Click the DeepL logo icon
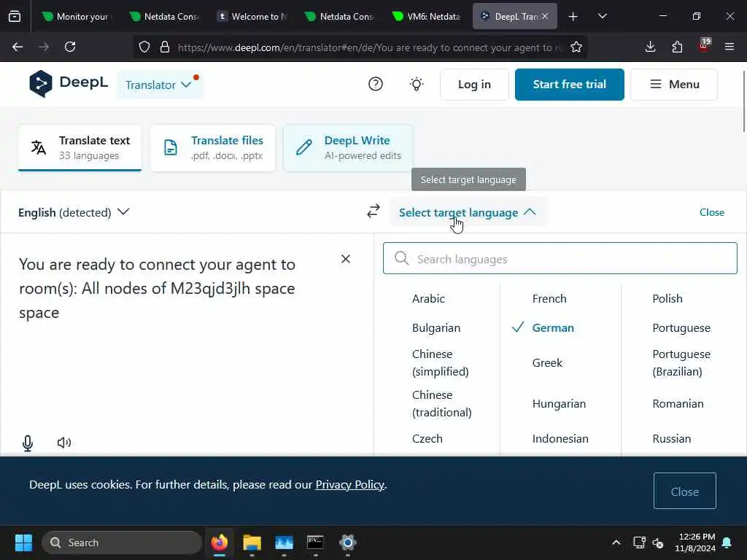Viewport: 747px width, 560px height. coord(41,84)
